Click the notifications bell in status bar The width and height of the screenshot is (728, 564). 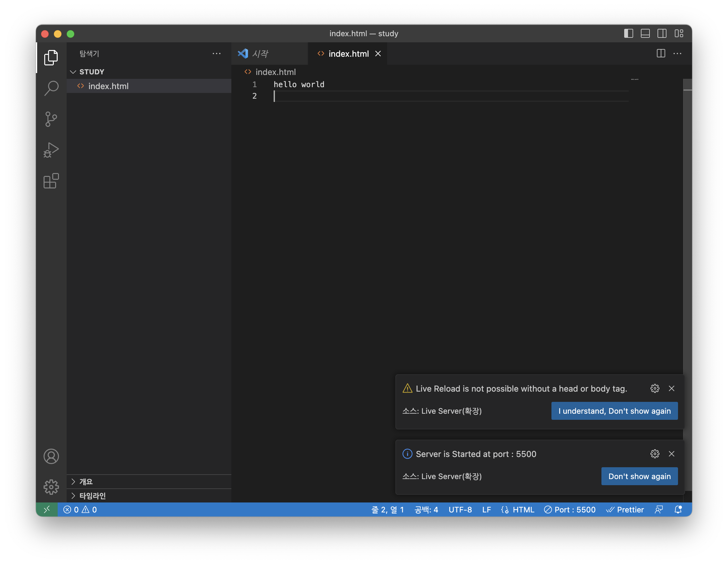678,509
